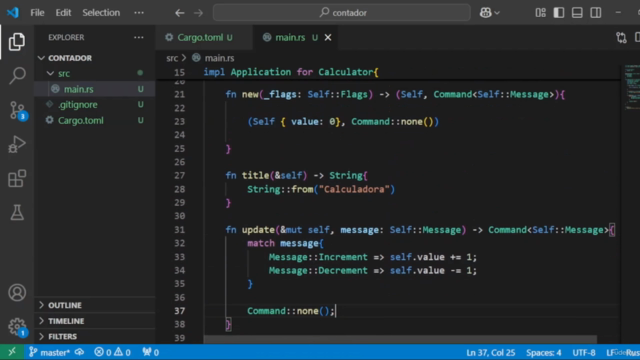Click 'match message' on line 32
640x360 pixels.
pos(283,243)
